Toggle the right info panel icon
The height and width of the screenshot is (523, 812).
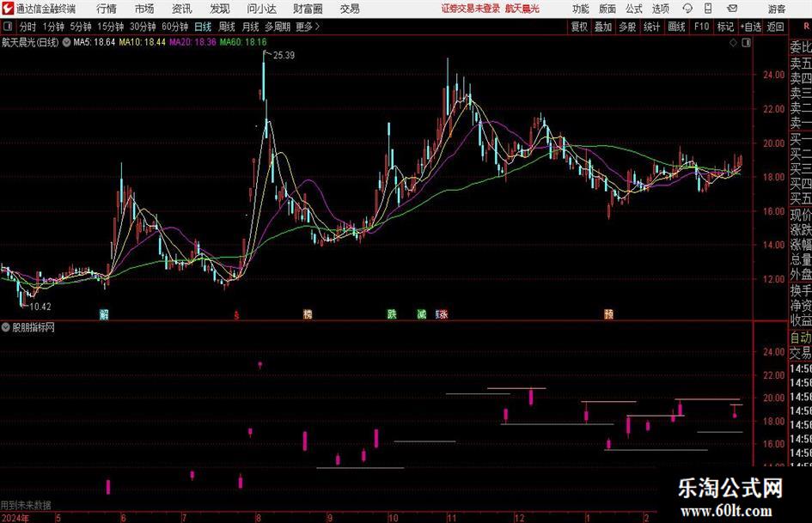point(746,43)
